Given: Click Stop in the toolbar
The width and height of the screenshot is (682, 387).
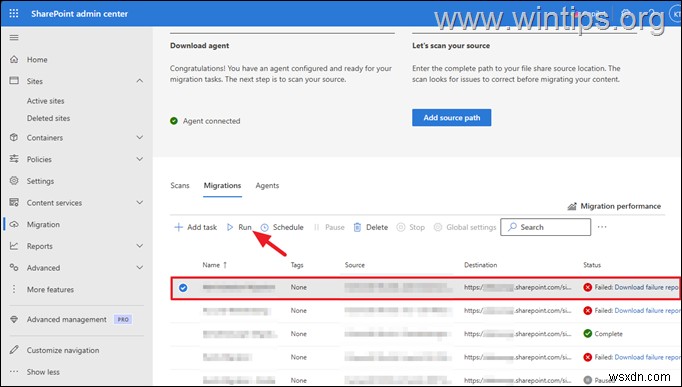Looking at the screenshot, I should 411,227.
